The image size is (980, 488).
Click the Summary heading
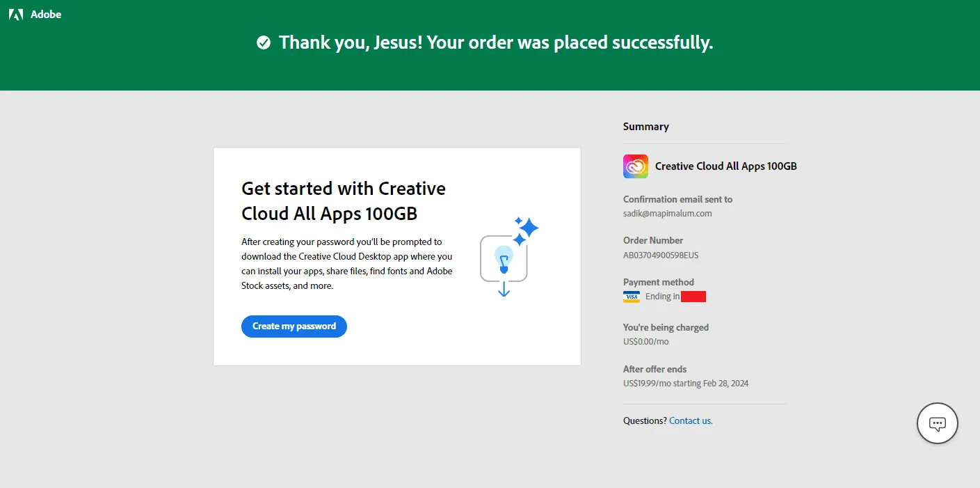646,127
